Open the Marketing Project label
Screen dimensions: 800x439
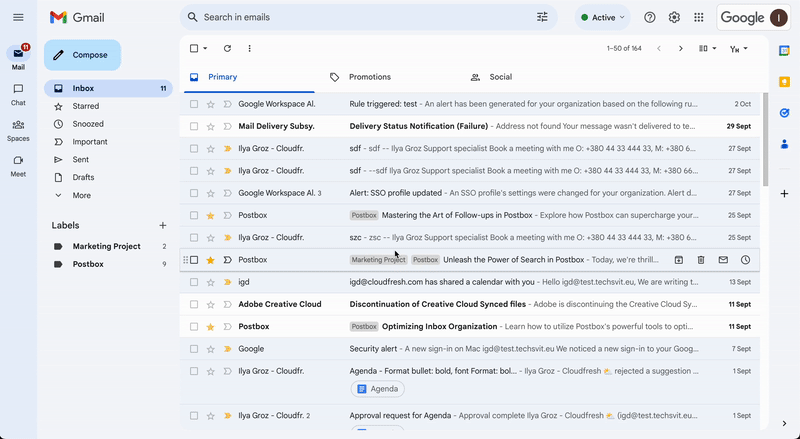[107, 246]
